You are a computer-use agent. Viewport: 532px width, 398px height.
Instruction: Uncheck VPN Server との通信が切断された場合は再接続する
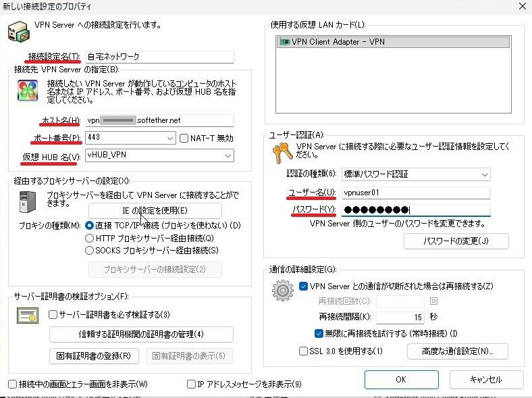tap(303, 286)
